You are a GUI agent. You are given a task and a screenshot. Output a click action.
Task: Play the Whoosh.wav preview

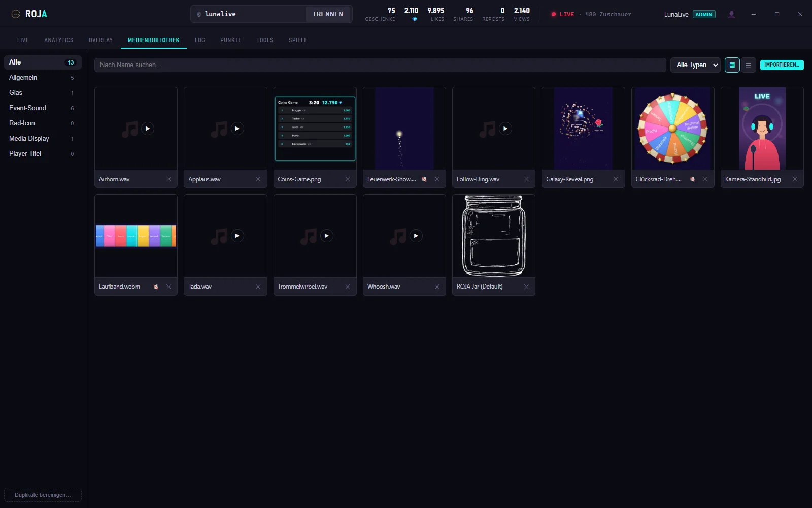(416, 236)
